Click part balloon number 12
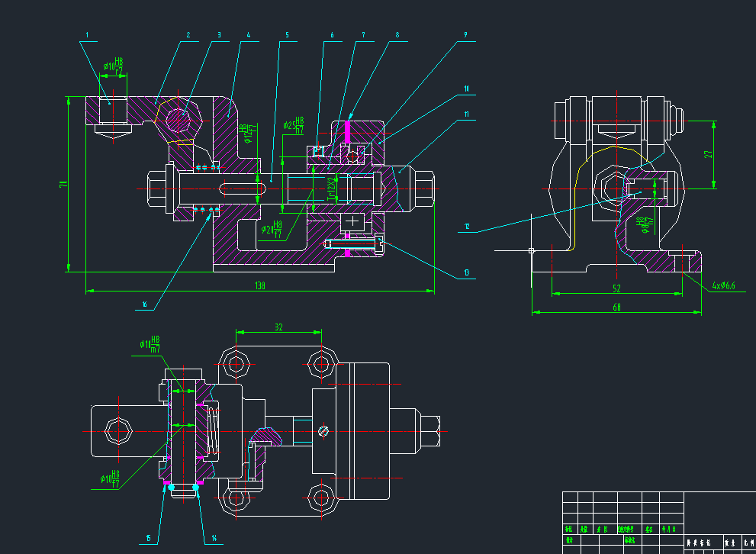 click(x=467, y=227)
